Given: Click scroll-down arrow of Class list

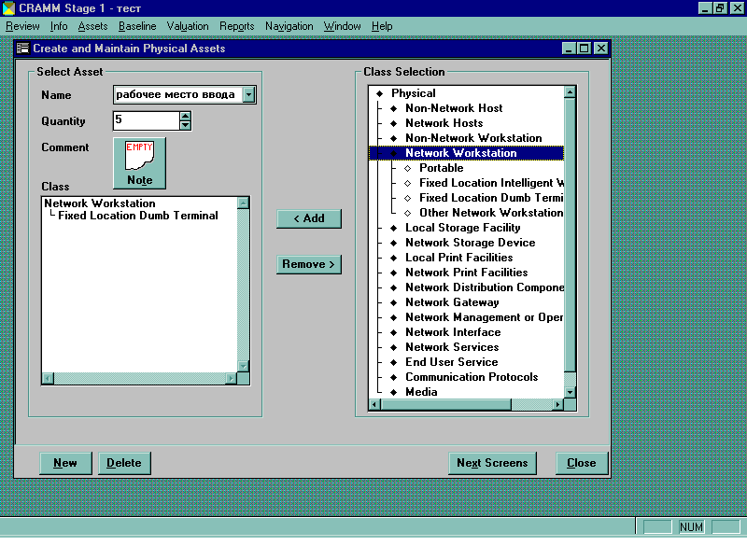Looking at the screenshot, I should [243, 367].
